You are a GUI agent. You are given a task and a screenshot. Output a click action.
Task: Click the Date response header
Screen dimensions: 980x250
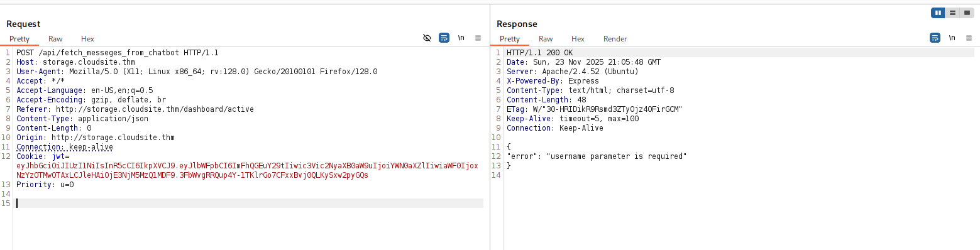583,62
